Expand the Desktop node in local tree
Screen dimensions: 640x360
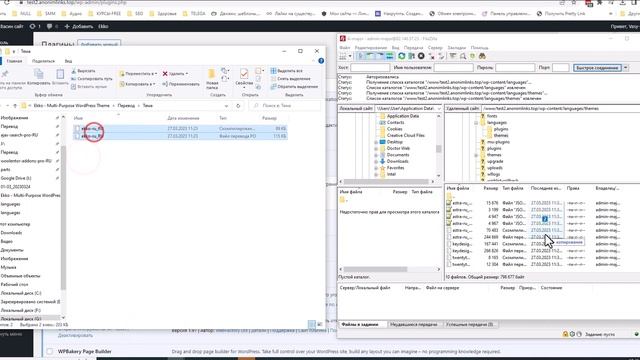pyautogui.click(x=376, y=142)
